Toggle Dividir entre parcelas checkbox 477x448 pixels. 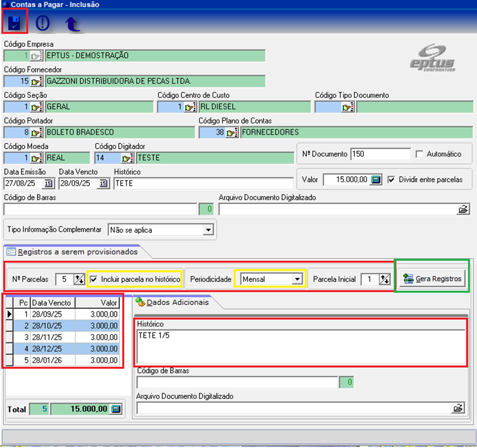[391, 180]
